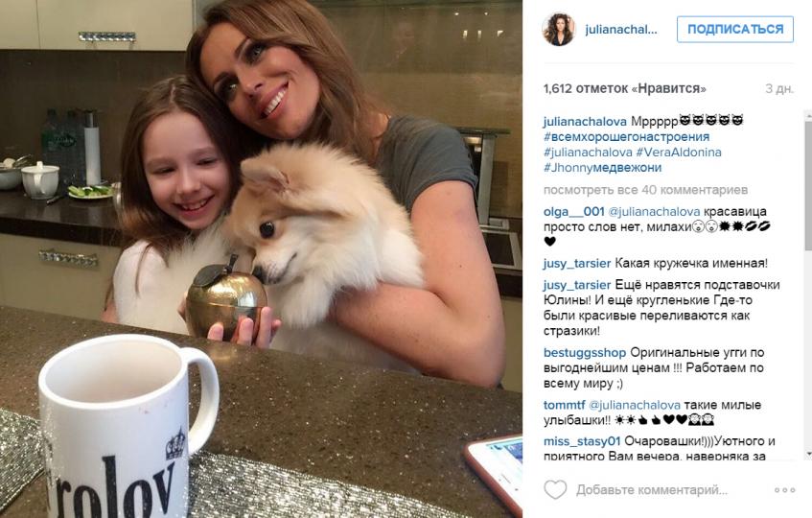Open the #VeraAldonina hashtag

tap(679, 153)
